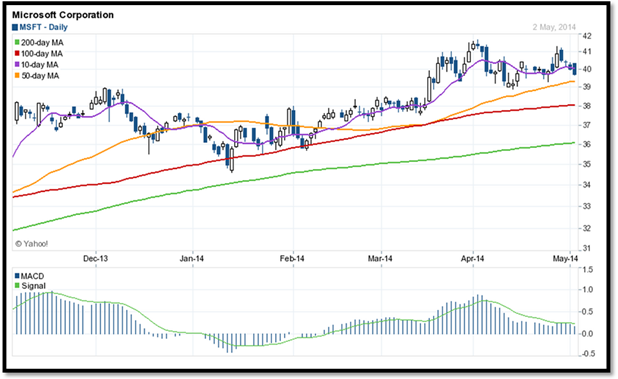Click the green Signal legend square
The image size is (618, 379).
(x=17, y=286)
